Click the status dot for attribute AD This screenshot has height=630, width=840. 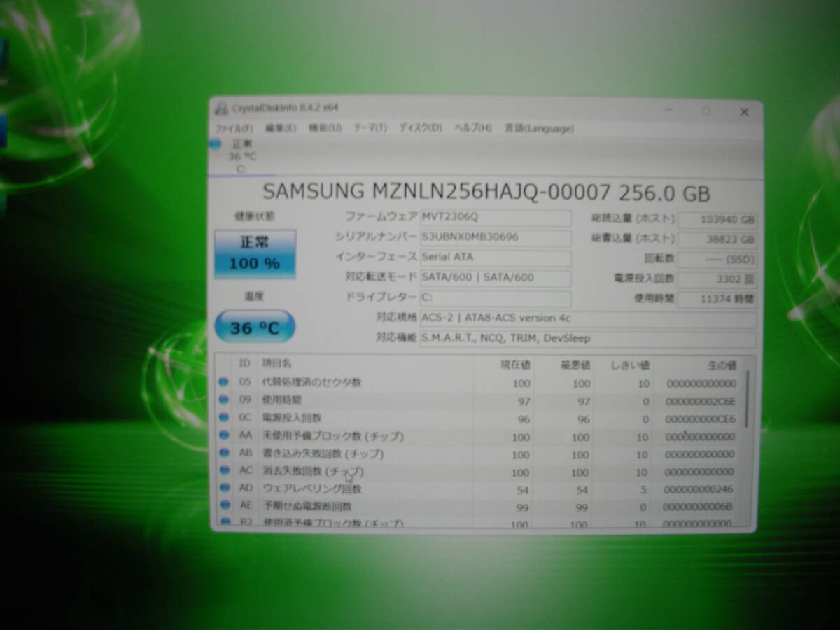click(x=224, y=488)
